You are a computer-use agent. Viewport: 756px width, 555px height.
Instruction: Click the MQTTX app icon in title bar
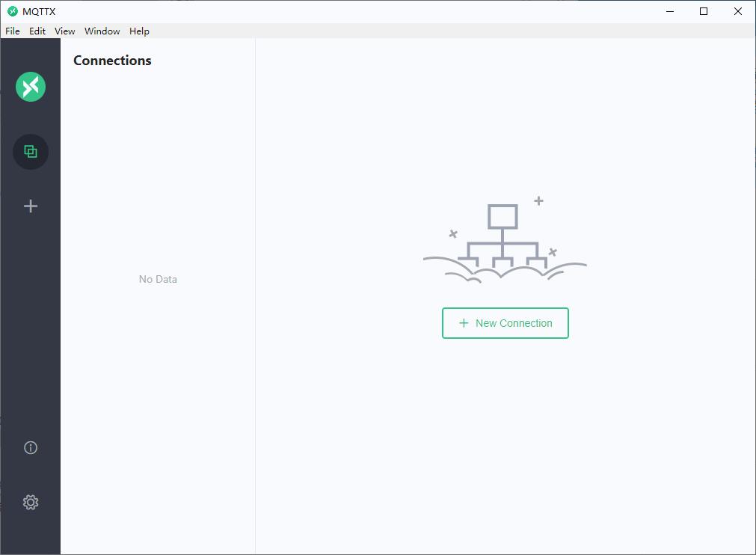(13, 11)
